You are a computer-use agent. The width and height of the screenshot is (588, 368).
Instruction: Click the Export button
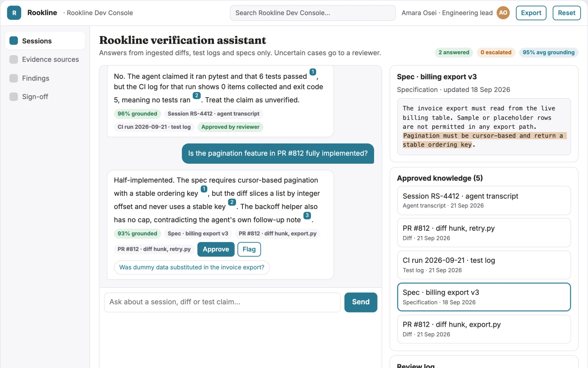pyautogui.click(x=531, y=13)
